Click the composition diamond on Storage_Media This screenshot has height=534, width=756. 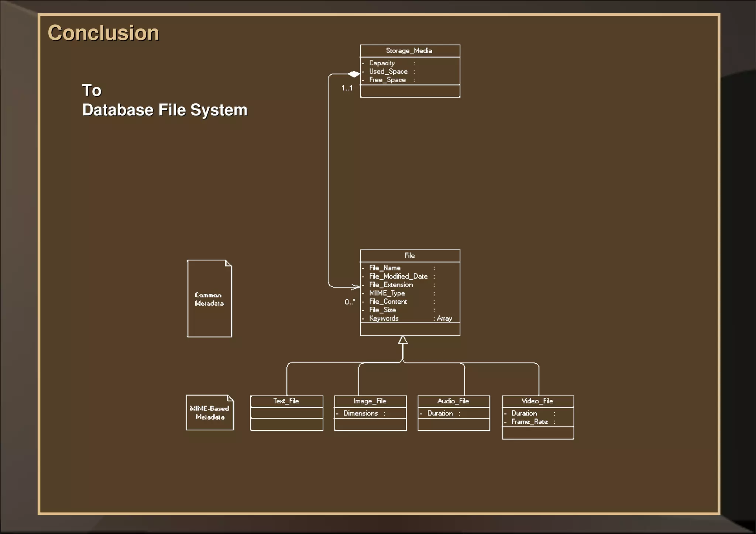click(x=354, y=74)
